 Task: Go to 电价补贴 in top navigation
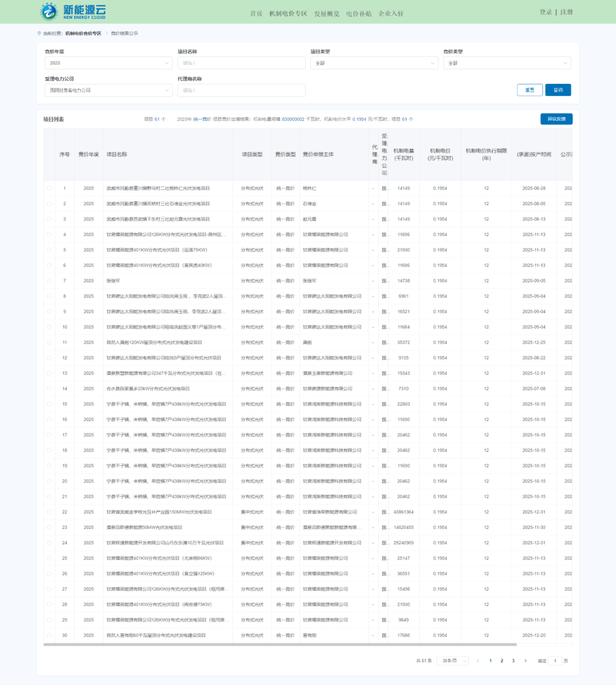pyautogui.click(x=359, y=14)
